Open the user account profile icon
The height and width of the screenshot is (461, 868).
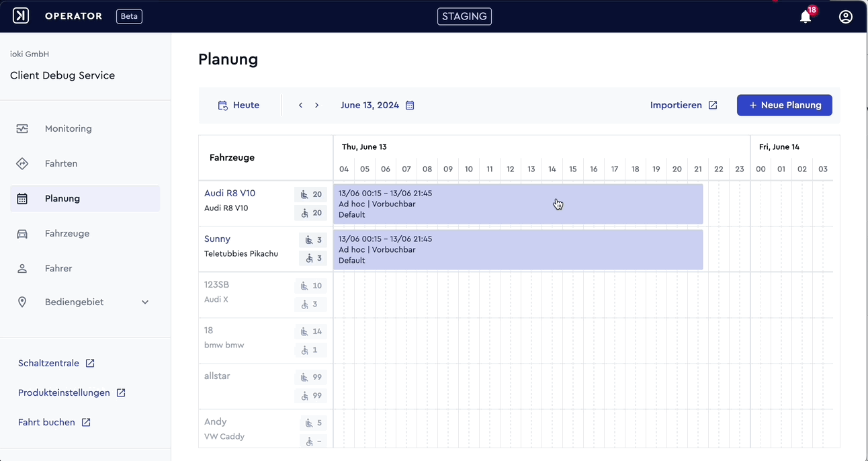[846, 17]
